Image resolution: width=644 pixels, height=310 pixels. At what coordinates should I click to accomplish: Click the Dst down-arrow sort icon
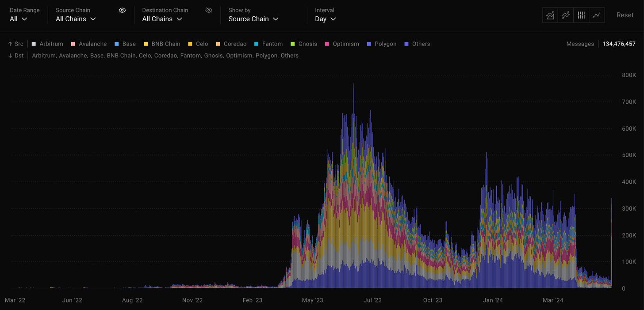point(10,56)
